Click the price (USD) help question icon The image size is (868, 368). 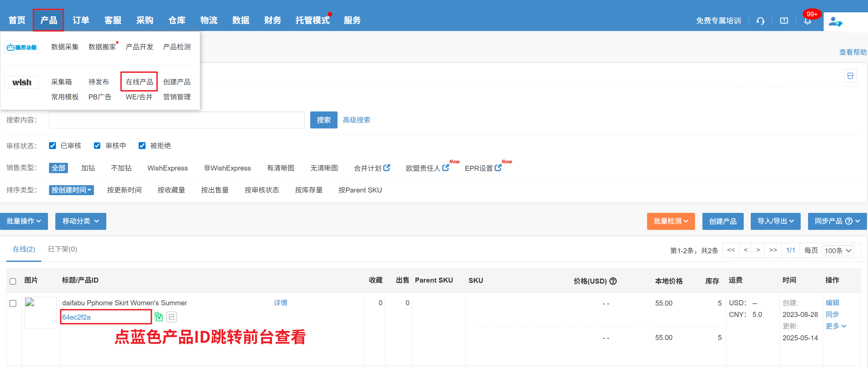[x=613, y=281]
